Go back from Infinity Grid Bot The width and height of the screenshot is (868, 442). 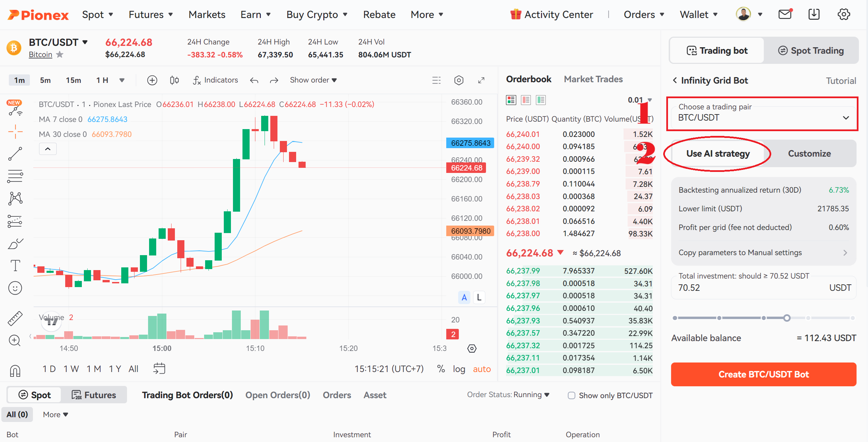[675, 80]
